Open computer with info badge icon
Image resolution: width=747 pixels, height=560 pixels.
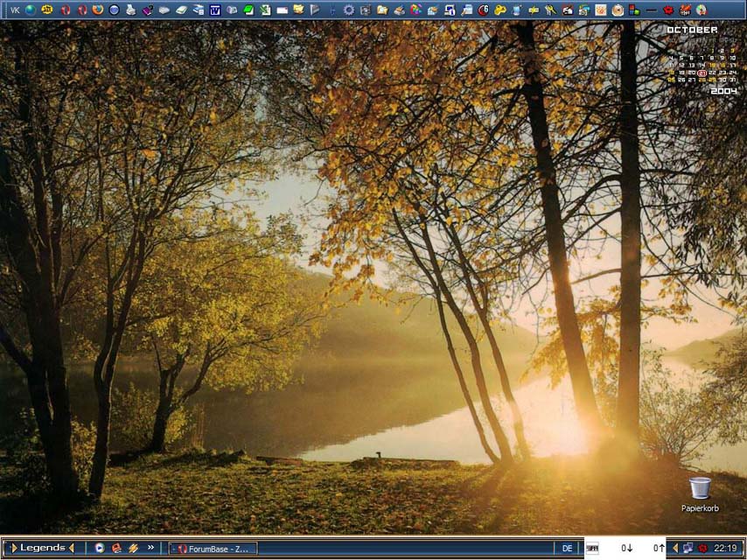coord(450,10)
